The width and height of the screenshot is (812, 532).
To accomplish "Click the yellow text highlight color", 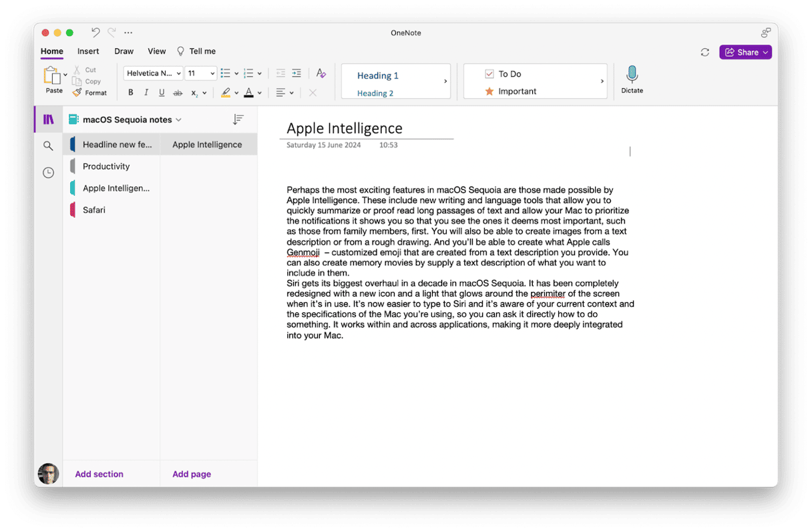I will point(226,93).
